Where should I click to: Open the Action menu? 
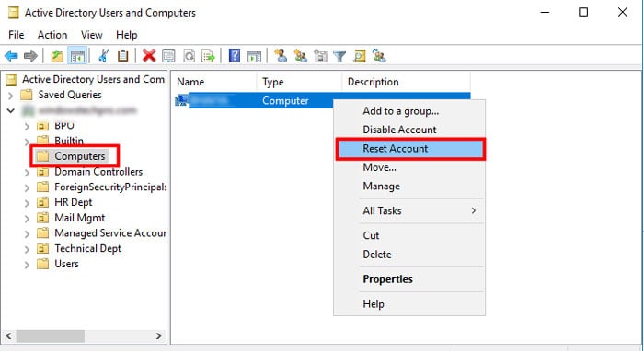tap(52, 35)
